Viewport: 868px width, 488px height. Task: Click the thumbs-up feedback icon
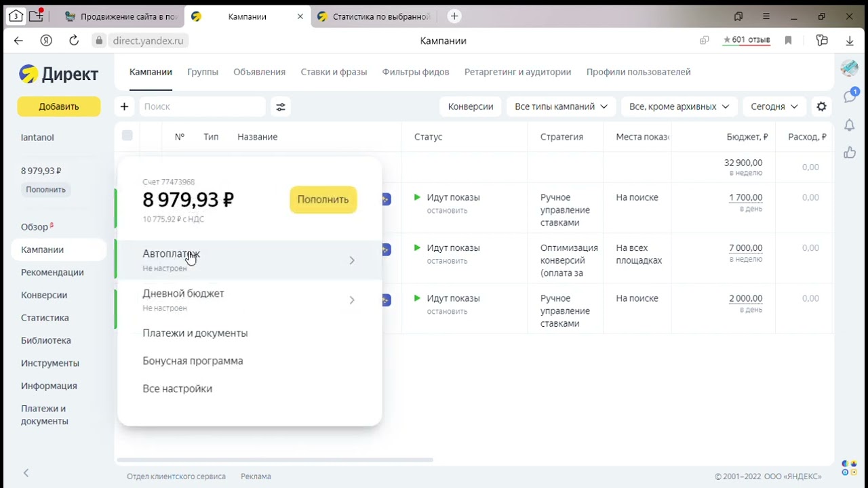[x=849, y=152]
